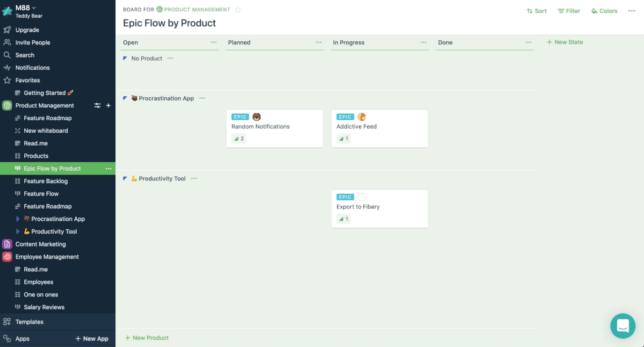Add new item with Product Management plus icon

pyautogui.click(x=109, y=106)
